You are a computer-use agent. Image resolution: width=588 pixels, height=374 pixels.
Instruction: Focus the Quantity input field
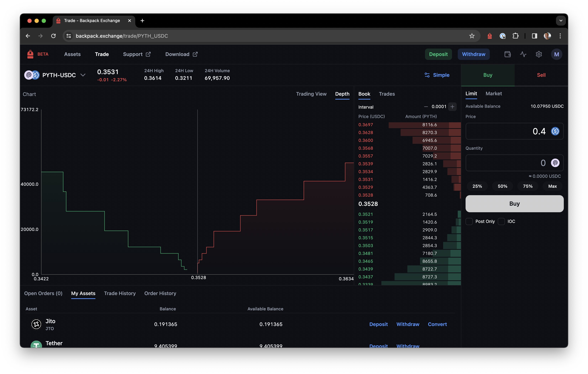(x=514, y=163)
